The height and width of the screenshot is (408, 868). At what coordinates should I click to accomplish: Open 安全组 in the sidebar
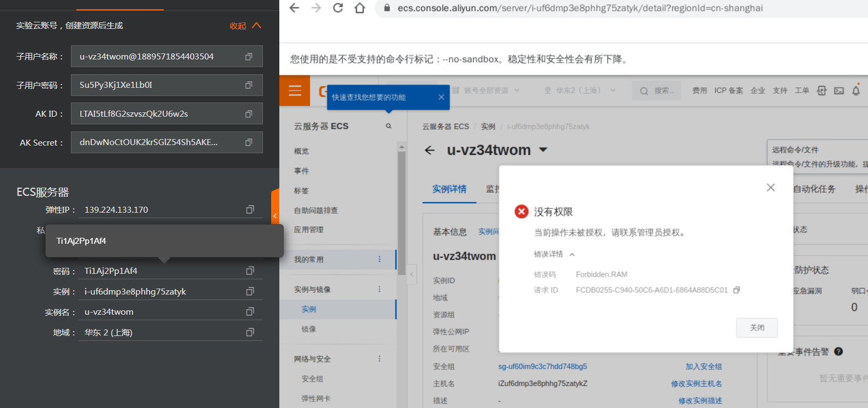[x=313, y=379]
